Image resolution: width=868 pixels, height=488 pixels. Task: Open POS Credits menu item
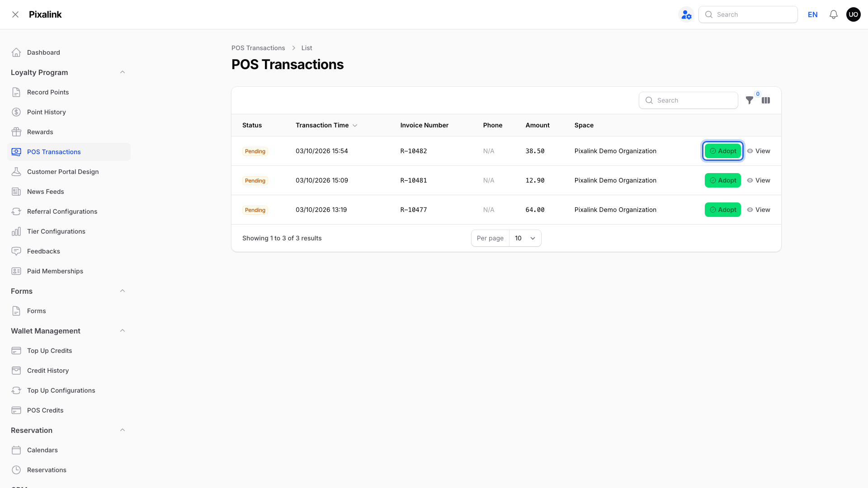(x=69, y=410)
